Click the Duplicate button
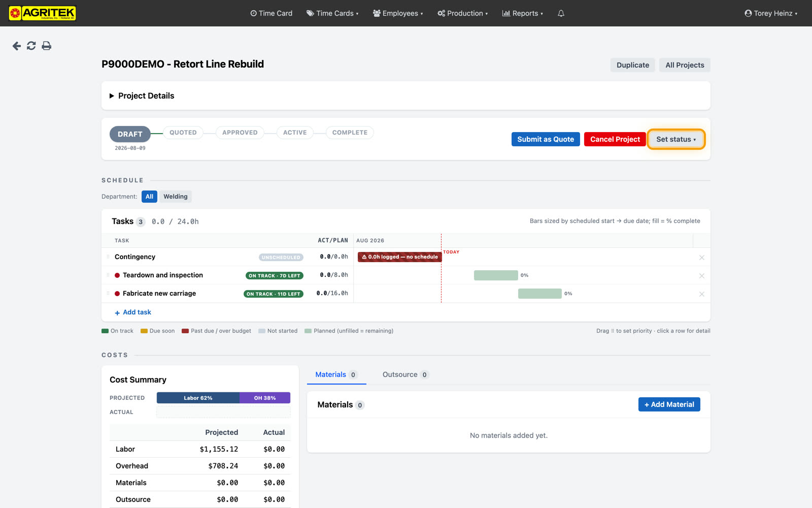812x508 pixels. (632, 65)
